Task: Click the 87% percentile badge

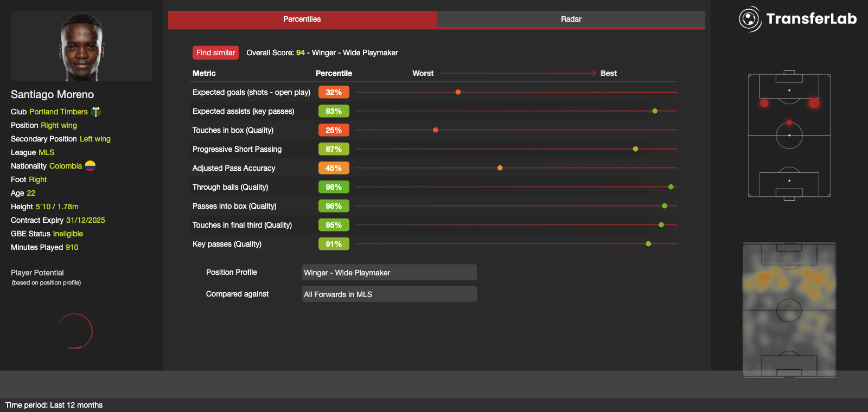Action: tap(334, 149)
